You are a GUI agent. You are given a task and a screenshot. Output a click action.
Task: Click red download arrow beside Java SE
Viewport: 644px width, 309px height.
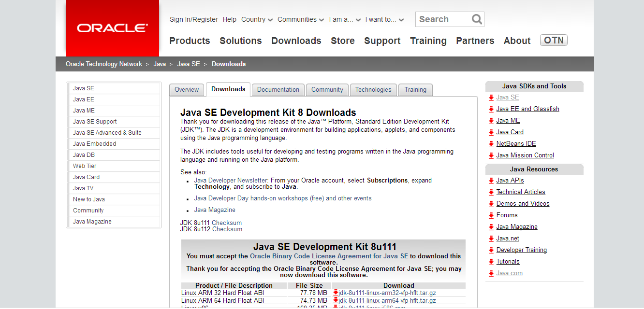tap(491, 98)
